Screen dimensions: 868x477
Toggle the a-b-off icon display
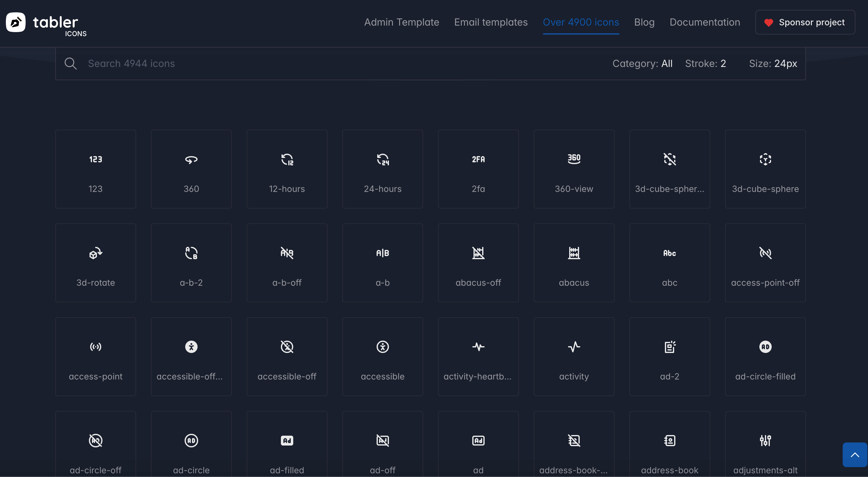click(x=287, y=263)
